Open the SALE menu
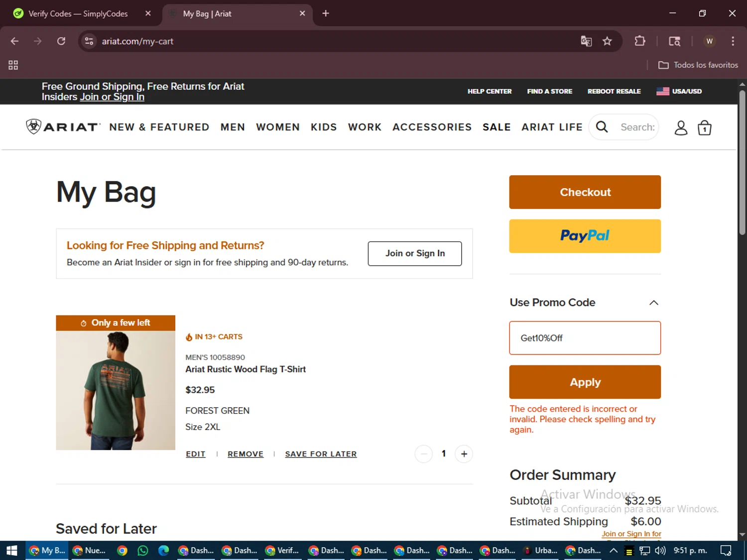 coord(497,127)
